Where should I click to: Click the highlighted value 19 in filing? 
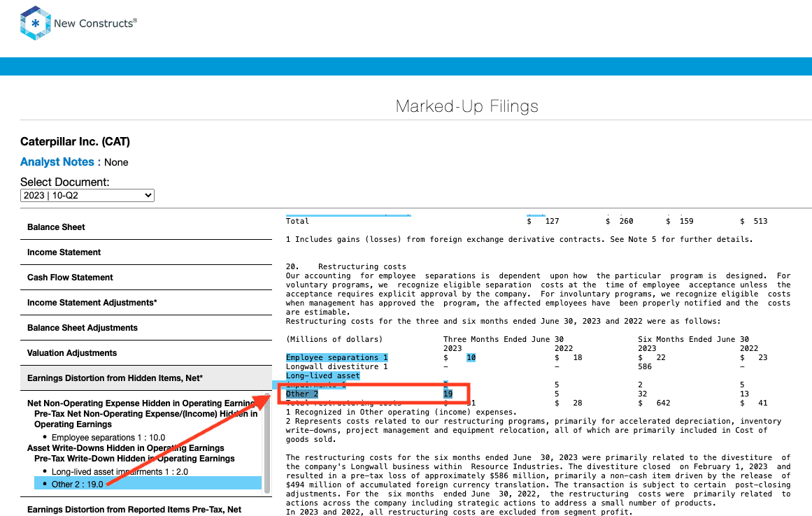448,394
